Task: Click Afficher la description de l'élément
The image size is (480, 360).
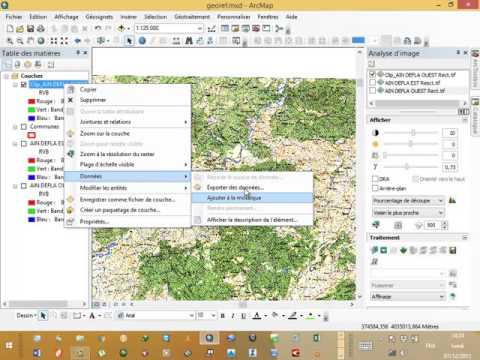Action: 252,220
